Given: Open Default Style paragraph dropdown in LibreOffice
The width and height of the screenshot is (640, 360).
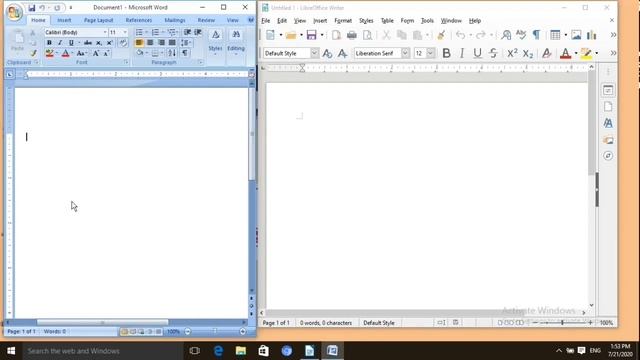Looking at the screenshot, I should 314,53.
